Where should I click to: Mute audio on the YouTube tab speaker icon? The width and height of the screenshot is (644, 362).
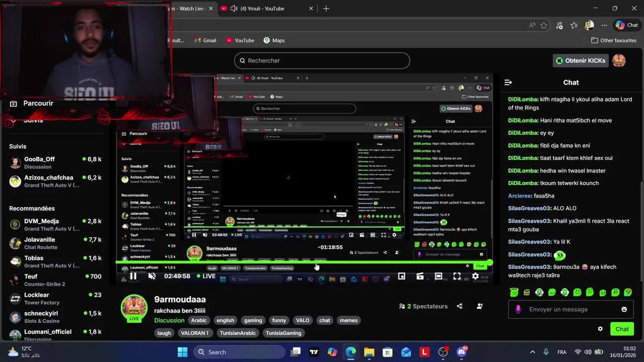point(233,9)
